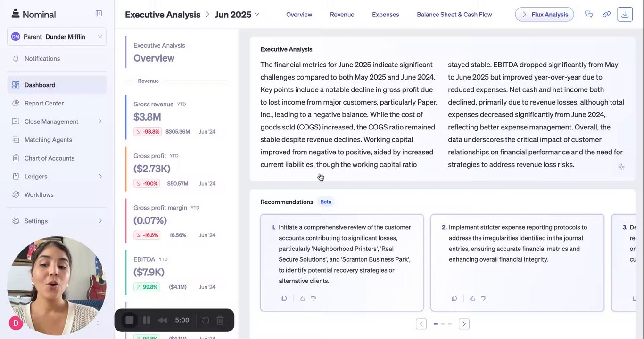The height and width of the screenshot is (339, 644).
Task: Download the report icon button
Action: [625, 14]
